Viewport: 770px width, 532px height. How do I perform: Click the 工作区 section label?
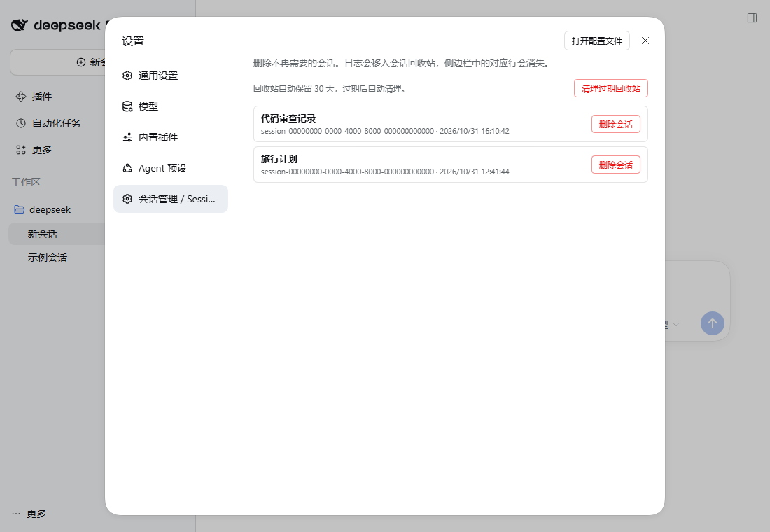(x=26, y=182)
